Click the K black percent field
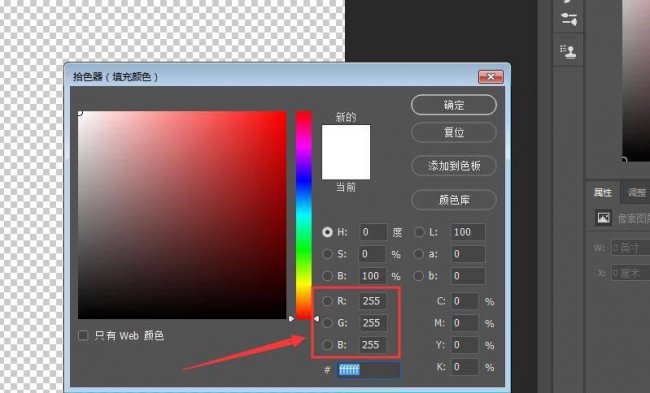 465,367
